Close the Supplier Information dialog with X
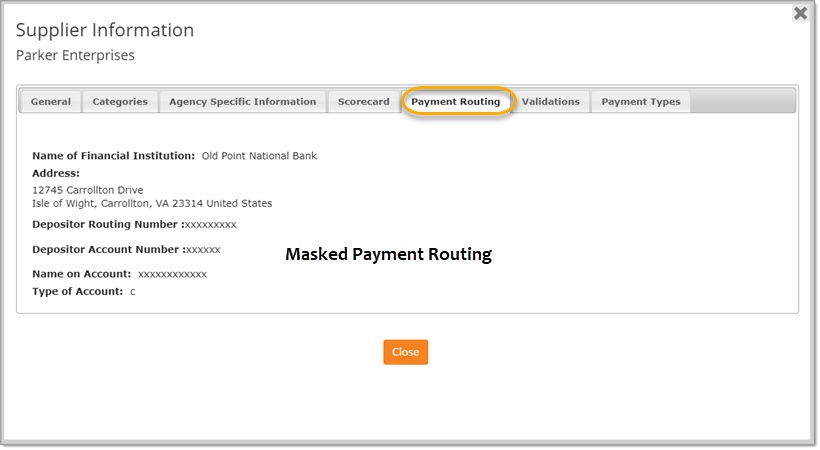Viewport: 820px width, 450px height. pos(800,13)
